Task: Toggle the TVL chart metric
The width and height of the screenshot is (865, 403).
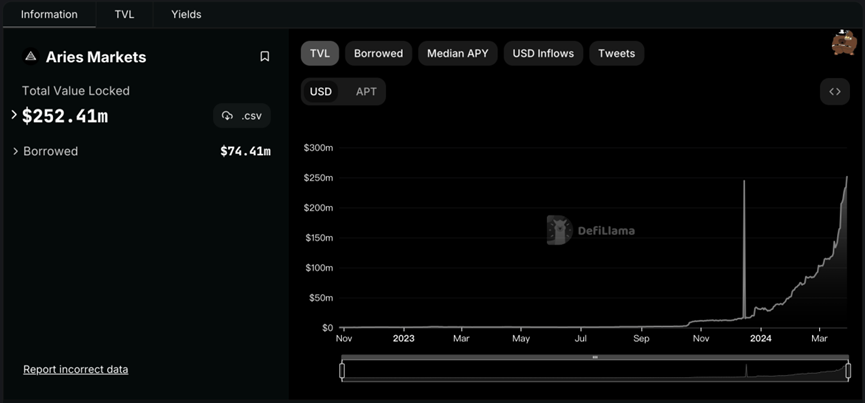Action: pos(320,53)
